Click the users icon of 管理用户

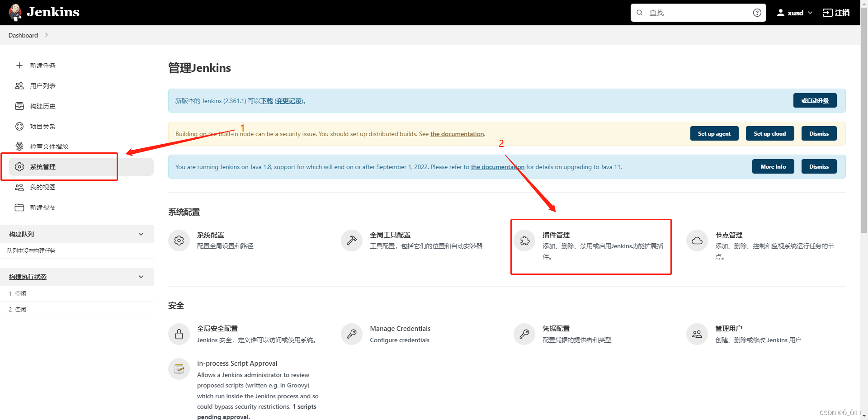(x=697, y=334)
